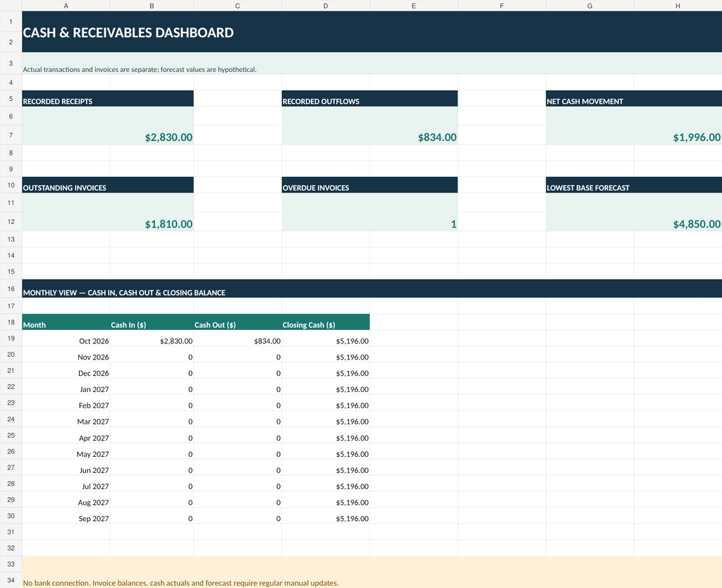Viewport: 722px width, 588px height.
Task: Click the $834.00 cash out for Oct 2026
Action: click(x=238, y=338)
